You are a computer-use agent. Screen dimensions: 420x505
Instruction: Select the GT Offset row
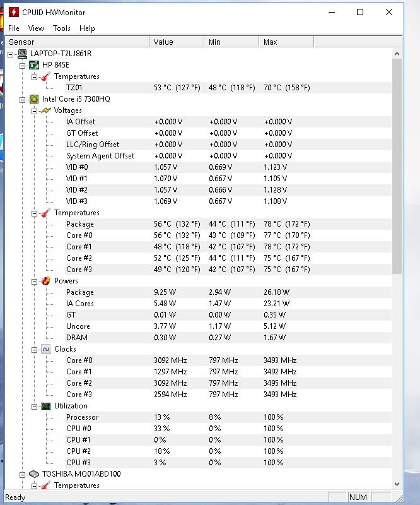pyautogui.click(x=228, y=133)
